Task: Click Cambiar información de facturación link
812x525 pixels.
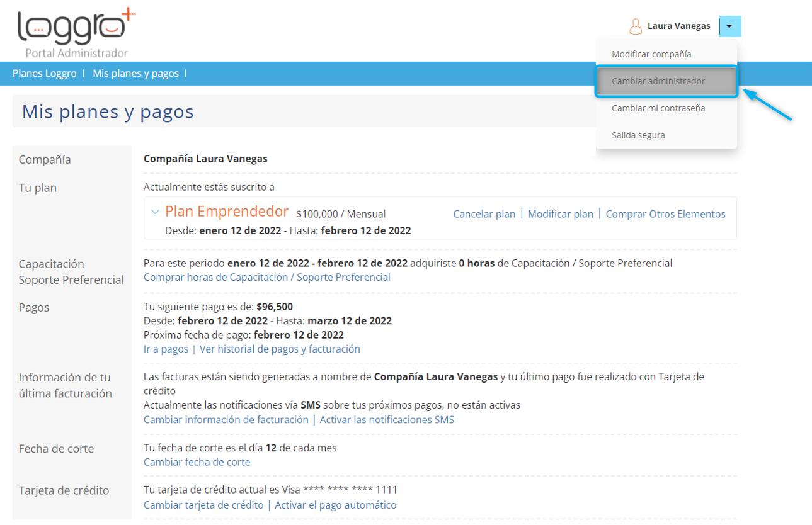Action: pos(226,419)
